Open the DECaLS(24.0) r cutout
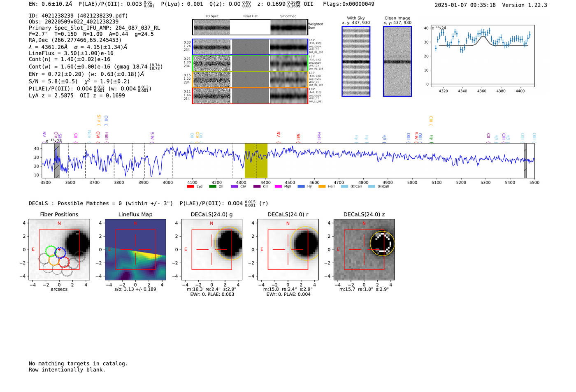 (x=288, y=250)
